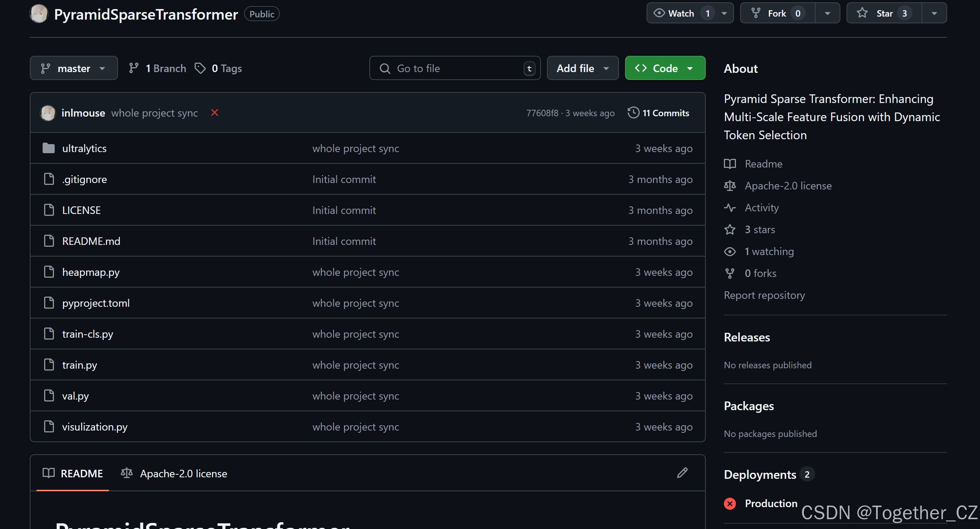Click the Apache-2.0 license scales icon

pos(730,186)
